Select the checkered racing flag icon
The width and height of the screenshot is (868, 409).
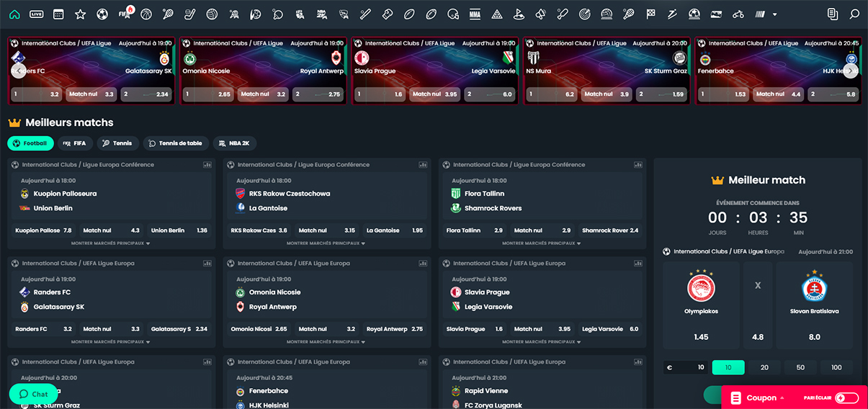[650, 14]
